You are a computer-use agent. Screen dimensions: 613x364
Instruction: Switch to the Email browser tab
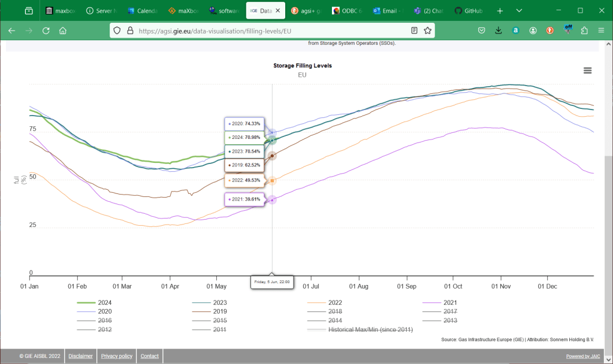point(389,11)
